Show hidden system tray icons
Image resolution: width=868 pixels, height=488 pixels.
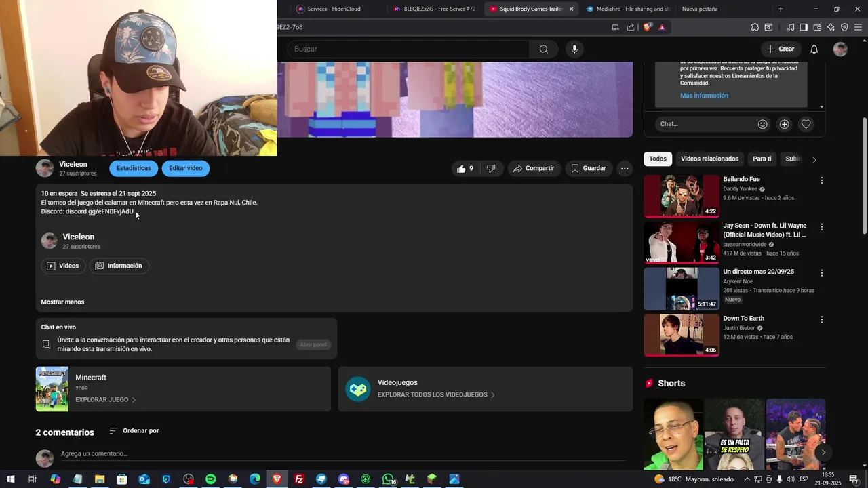pos(747,479)
